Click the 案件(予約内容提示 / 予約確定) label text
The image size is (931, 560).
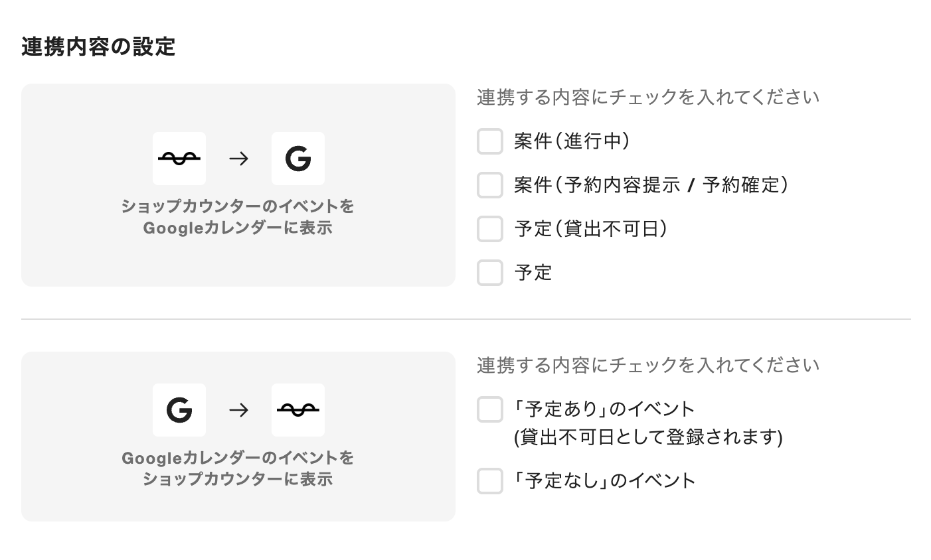[x=651, y=185]
